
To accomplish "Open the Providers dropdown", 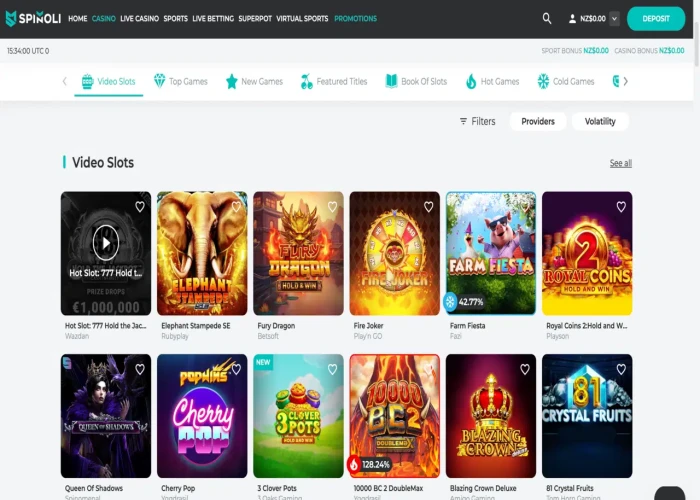I will tap(538, 121).
